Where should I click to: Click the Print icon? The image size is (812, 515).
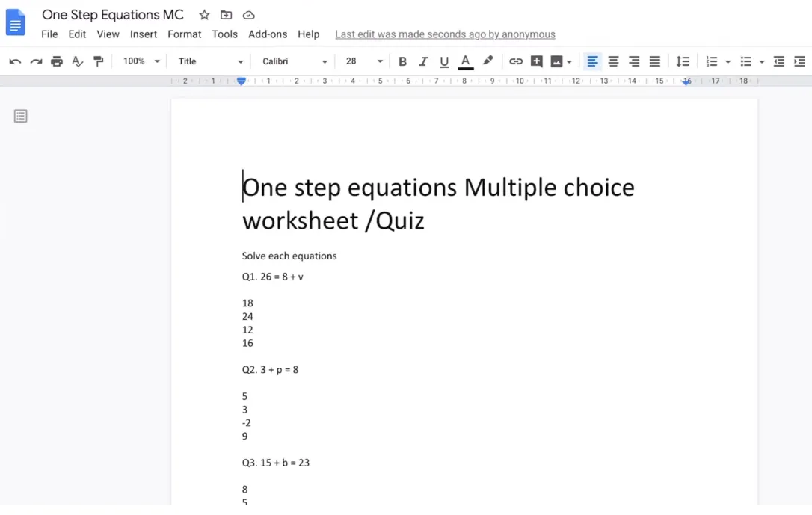click(x=57, y=61)
